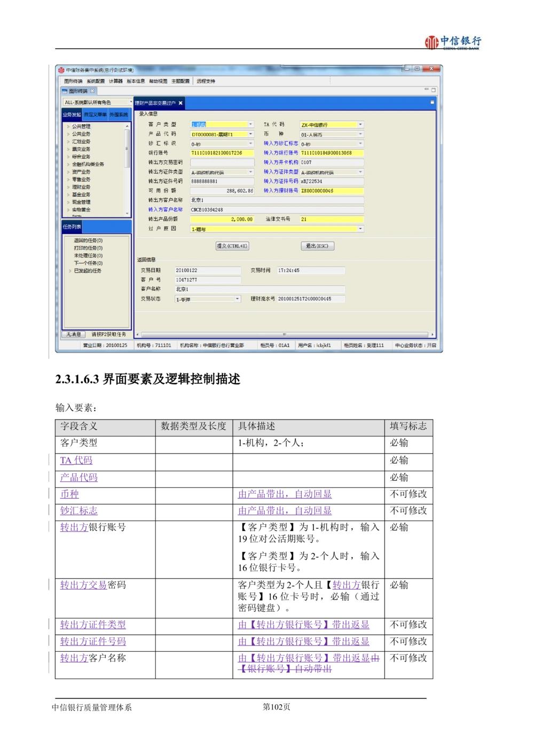Open the 远程支持 menu
Viewport: 534px width, 756px height.
(206, 81)
